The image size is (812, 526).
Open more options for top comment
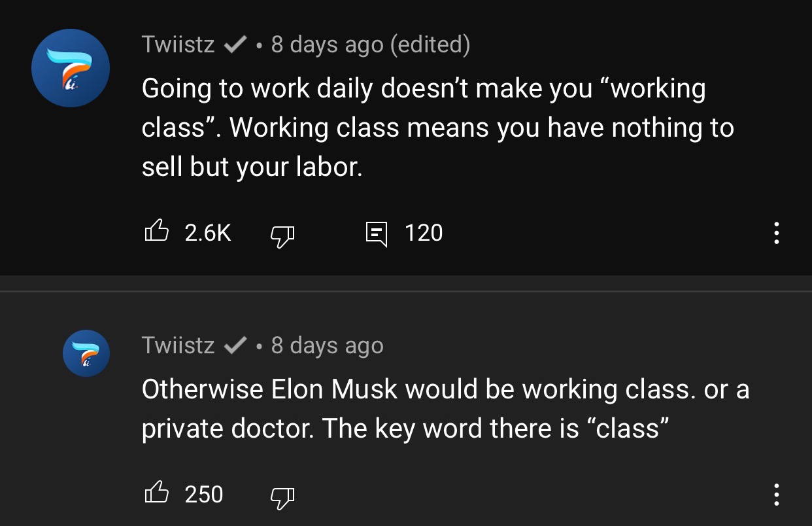pyautogui.click(x=776, y=233)
